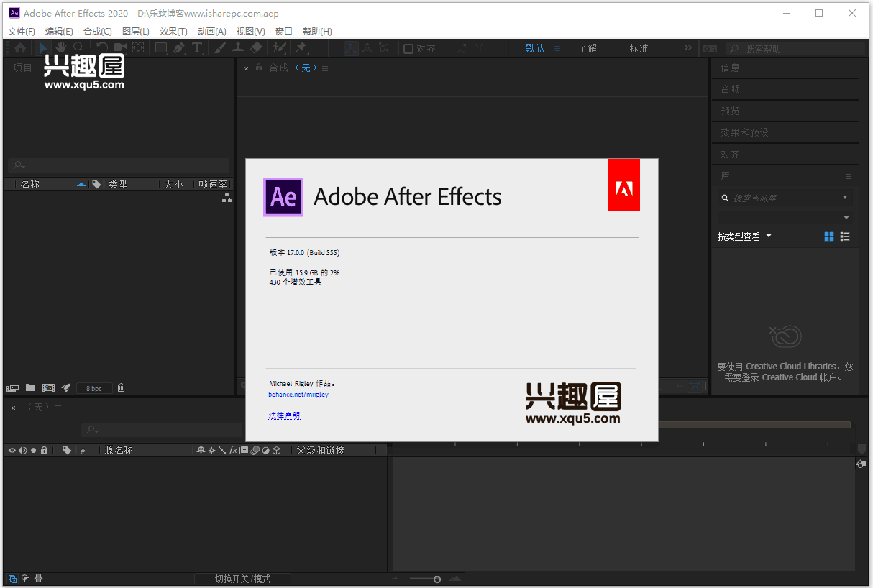Image resolution: width=873 pixels, height=588 pixels.
Task: Open project settings rocket icon
Action: (66, 388)
